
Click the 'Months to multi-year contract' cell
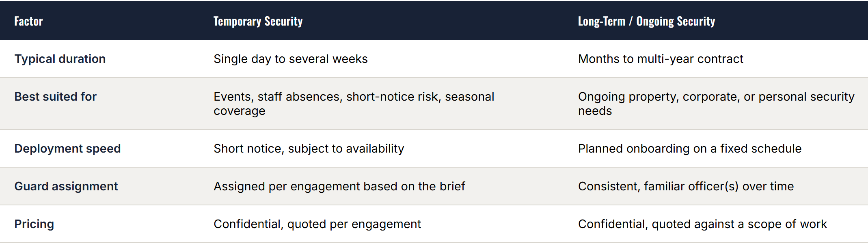(x=661, y=59)
